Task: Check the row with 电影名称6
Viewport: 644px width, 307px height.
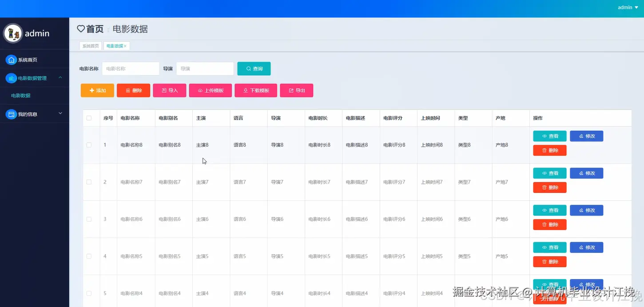Action: tap(89, 219)
